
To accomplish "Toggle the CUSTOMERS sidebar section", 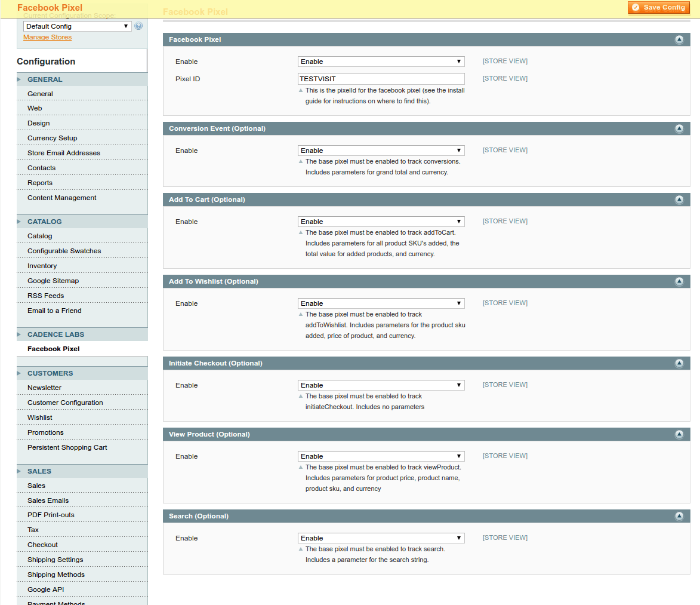I will [82, 373].
